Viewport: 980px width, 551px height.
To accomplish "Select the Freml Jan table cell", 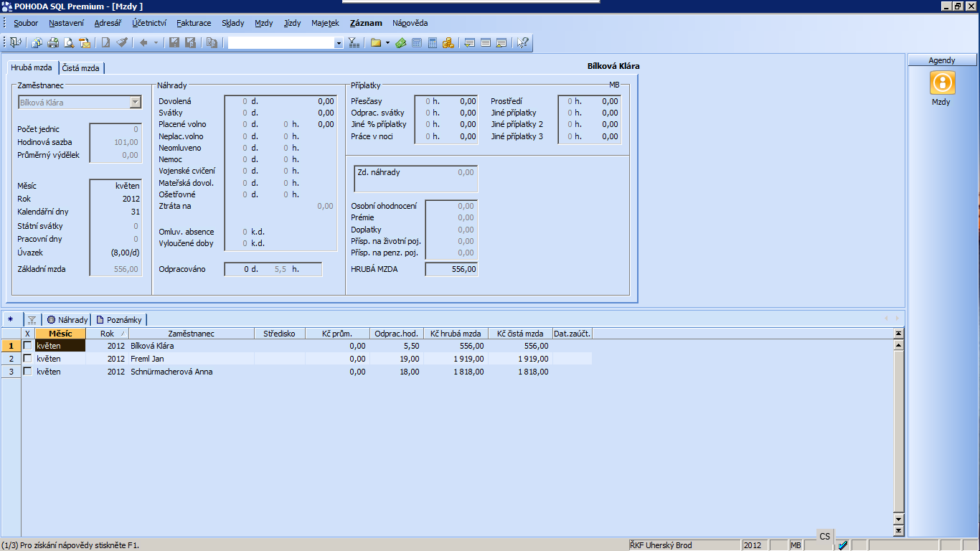I will tap(192, 359).
